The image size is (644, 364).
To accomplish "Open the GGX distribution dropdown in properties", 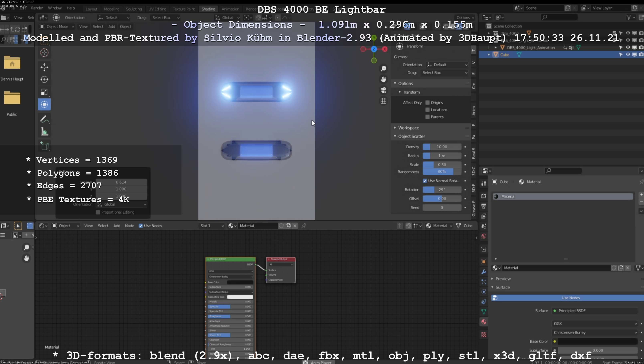I will point(595,323).
